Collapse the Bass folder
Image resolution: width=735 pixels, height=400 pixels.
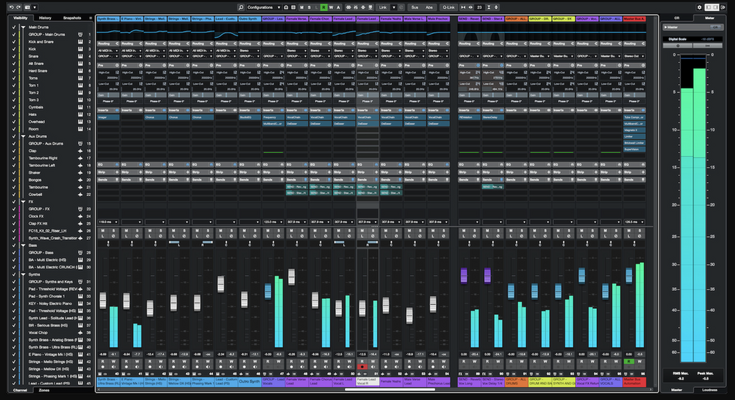pos(23,246)
